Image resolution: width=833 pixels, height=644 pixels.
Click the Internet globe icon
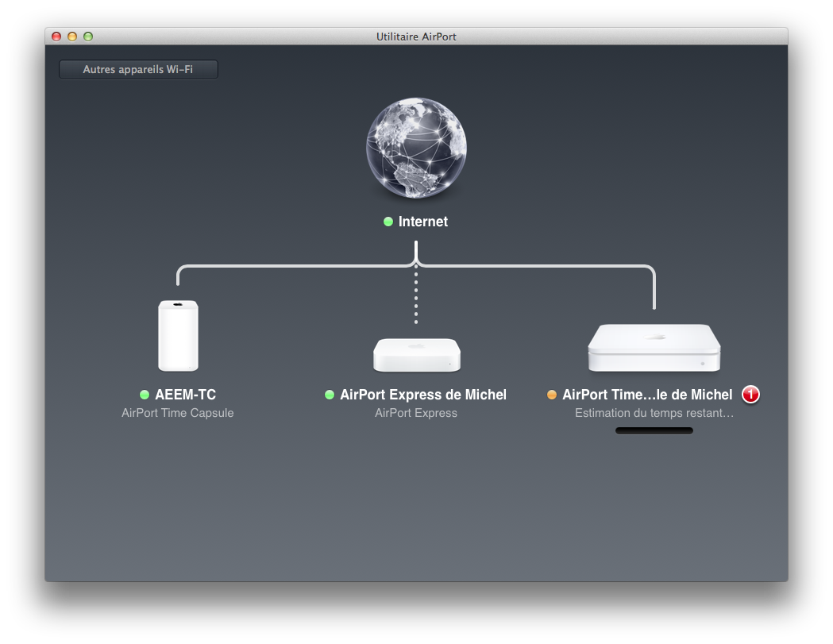(416, 148)
